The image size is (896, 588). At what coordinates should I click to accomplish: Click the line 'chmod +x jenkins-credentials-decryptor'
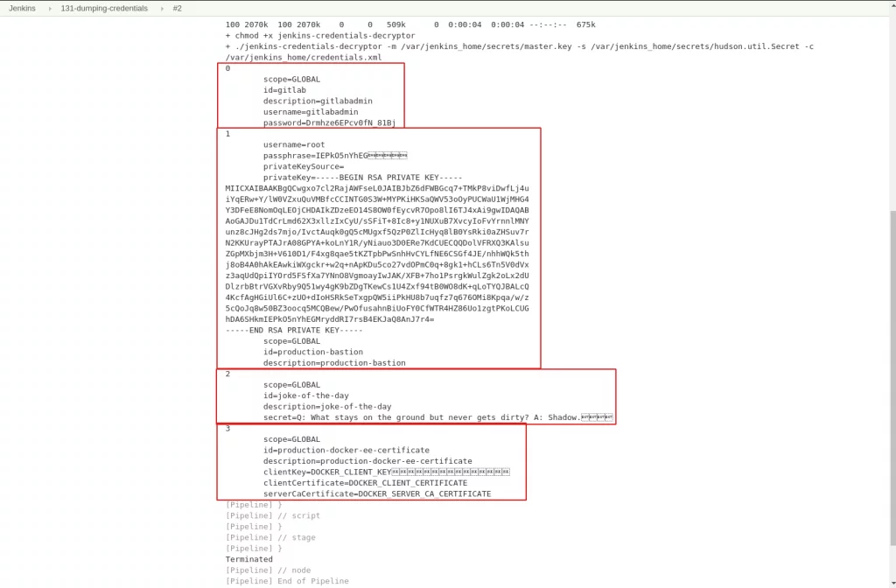320,35
